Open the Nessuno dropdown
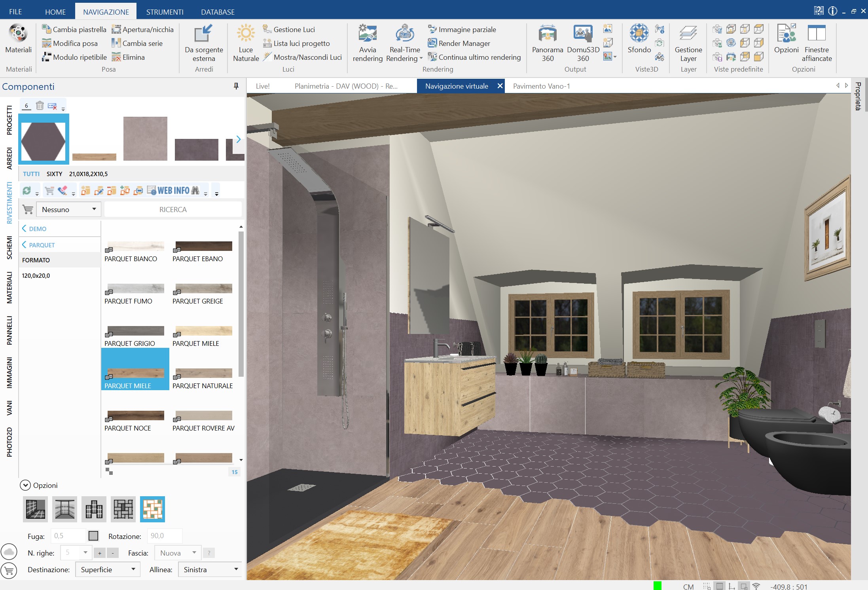The width and height of the screenshot is (868, 590). tap(69, 209)
